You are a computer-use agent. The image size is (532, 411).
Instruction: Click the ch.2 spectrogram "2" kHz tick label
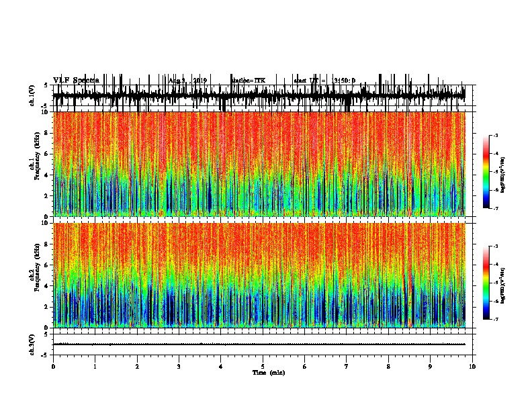[46, 307]
